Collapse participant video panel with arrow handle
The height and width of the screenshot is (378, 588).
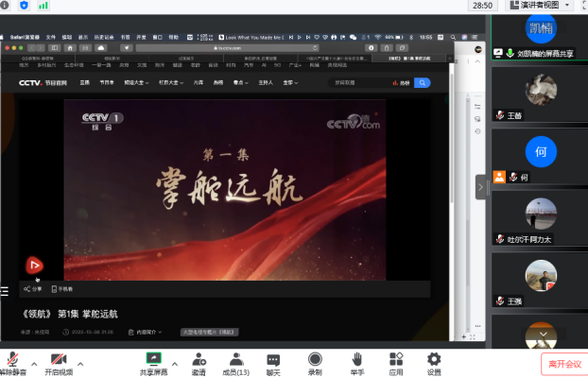coord(480,187)
